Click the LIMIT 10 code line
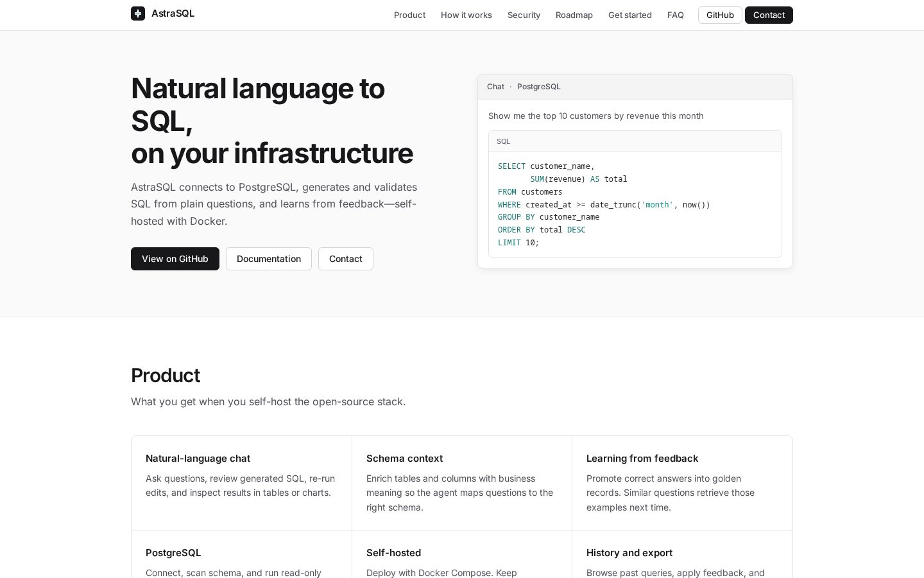Viewport: 924px width, 578px height. click(518, 243)
